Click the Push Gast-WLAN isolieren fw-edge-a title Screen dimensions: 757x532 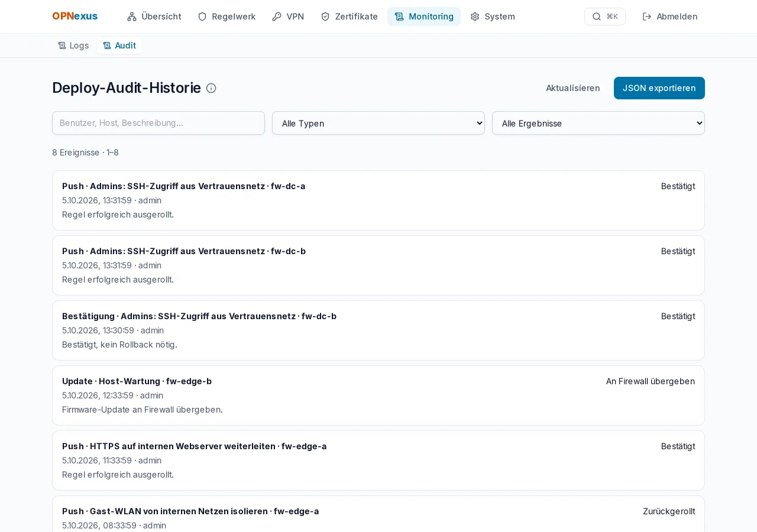tap(190, 511)
